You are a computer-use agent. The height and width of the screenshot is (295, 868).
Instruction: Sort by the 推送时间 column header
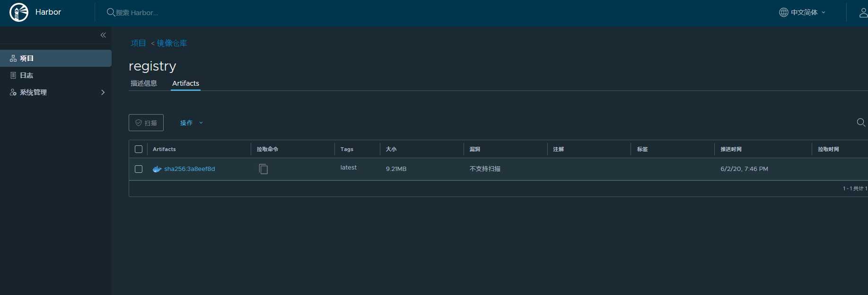(x=731, y=149)
